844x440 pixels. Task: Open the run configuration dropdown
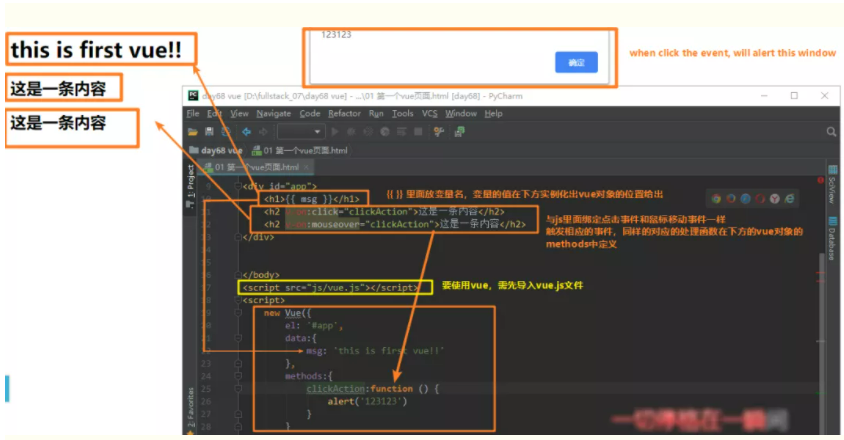[300, 132]
